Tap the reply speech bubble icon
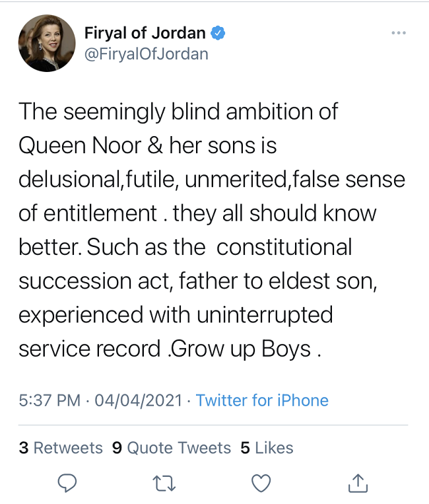Viewport: 429px width, 504px height. 67,483
